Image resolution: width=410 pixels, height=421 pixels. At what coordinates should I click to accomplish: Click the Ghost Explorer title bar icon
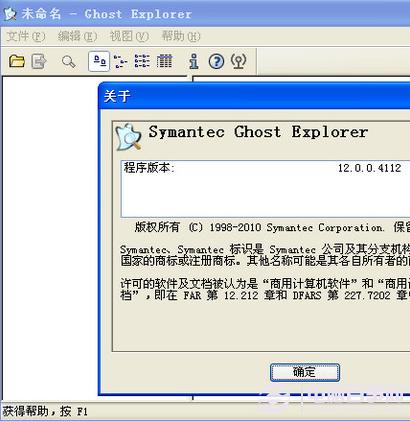pos(10,14)
